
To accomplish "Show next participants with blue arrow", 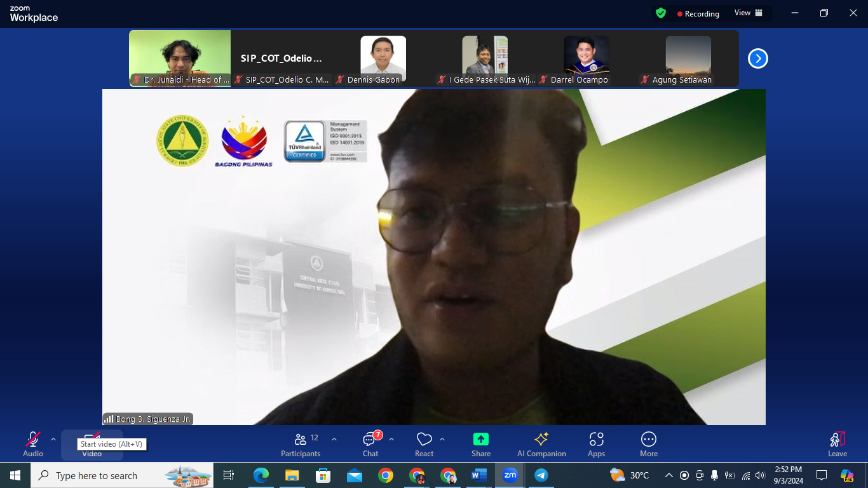I will point(757,58).
